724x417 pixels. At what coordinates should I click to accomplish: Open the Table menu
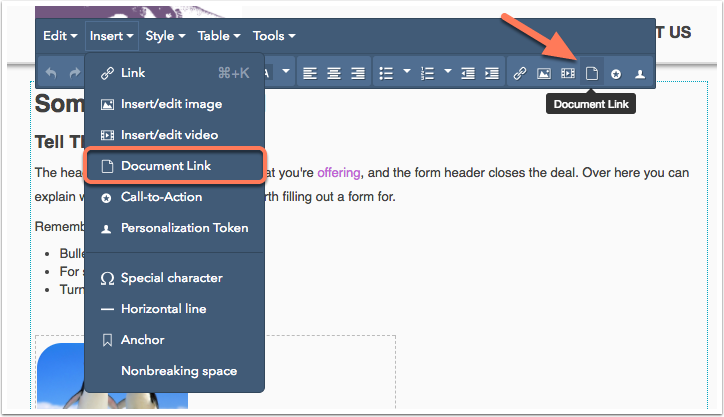(x=219, y=36)
